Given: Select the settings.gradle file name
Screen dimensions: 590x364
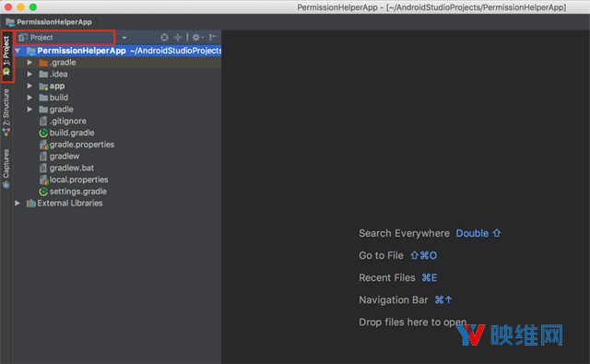Looking at the screenshot, I should 77,192.
